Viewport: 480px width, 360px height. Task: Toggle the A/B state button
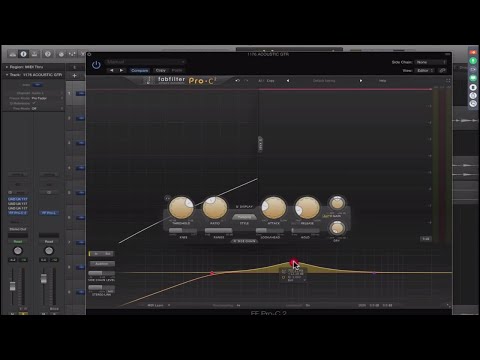[261, 81]
